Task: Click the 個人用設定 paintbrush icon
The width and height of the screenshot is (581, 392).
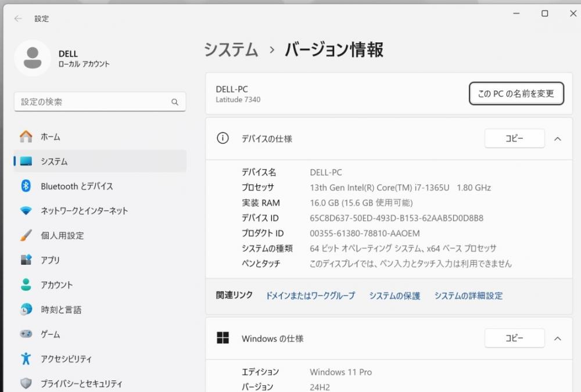Action: click(26, 235)
